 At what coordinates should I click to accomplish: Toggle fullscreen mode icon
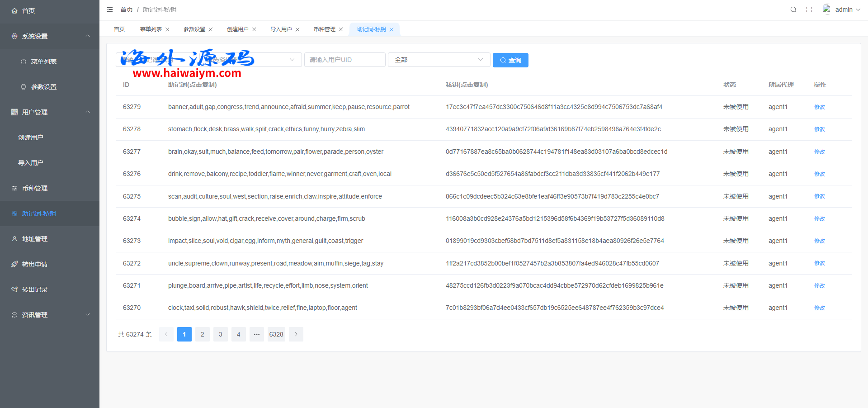[809, 9]
